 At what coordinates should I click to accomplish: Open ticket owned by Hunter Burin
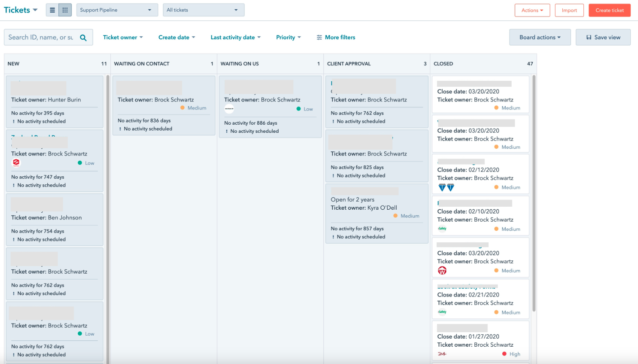tap(55, 101)
